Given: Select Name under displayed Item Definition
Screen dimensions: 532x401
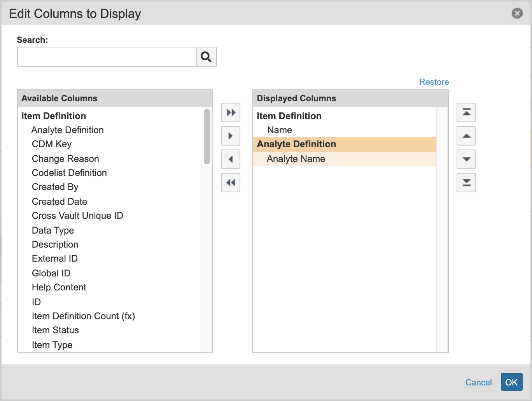Looking at the screenshot, I should click(280, 130).
